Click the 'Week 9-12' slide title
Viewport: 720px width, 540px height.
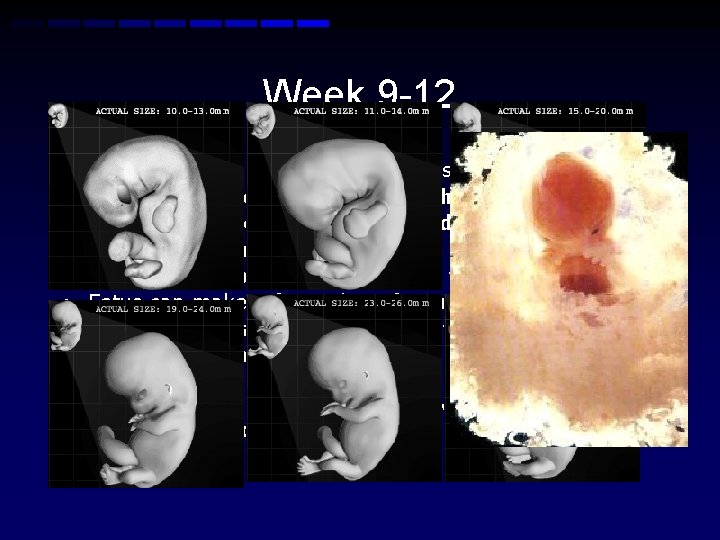tap(359, 90)
